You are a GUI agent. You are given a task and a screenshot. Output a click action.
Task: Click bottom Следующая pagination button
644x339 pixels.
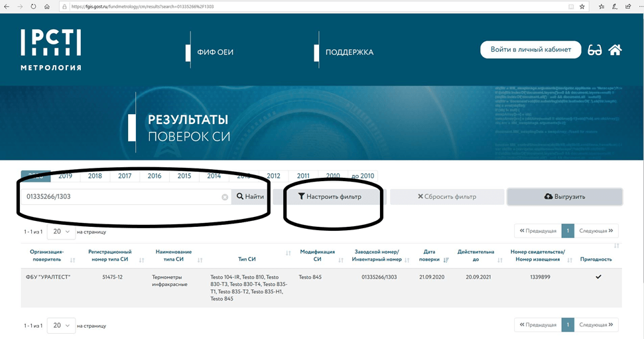pos(596,324)
